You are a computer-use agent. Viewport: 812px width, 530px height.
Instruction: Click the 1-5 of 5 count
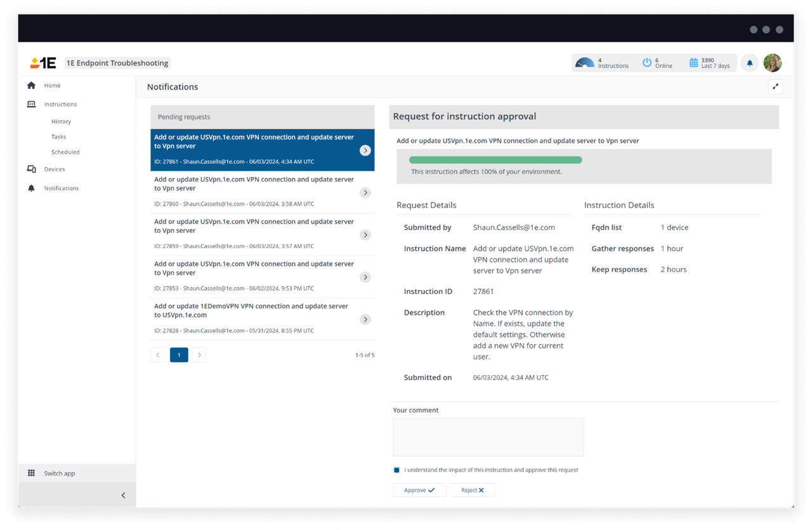pos(365,355)
